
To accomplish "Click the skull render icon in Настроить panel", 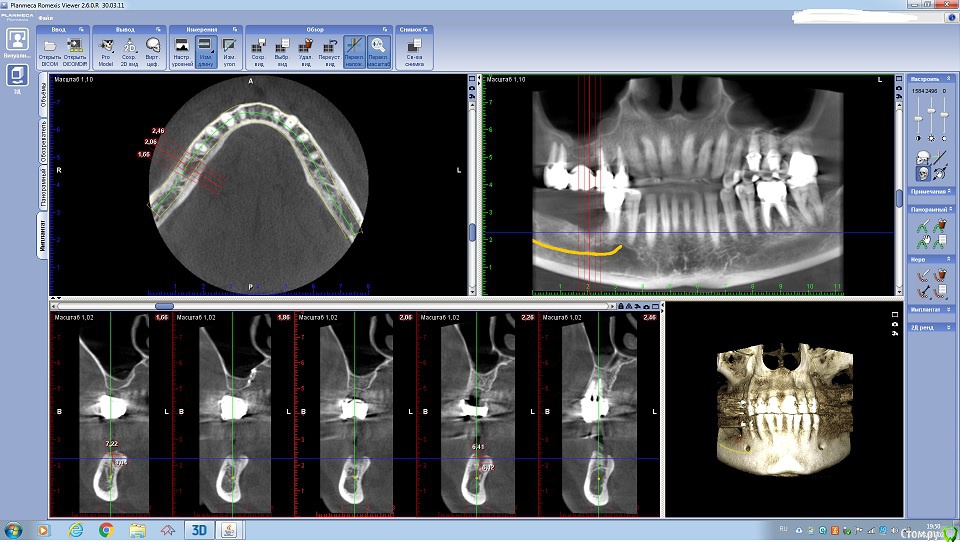I will point(922,158).
